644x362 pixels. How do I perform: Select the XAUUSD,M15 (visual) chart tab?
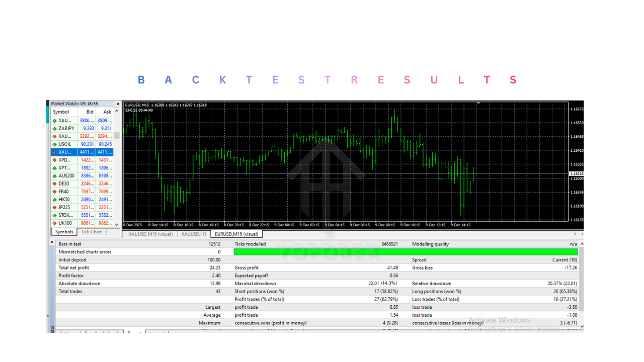[150, 234]
